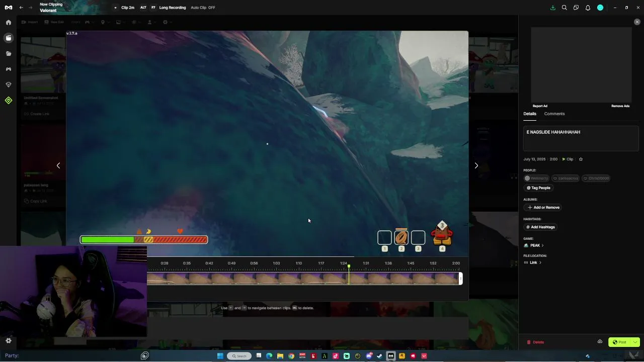Open TikTok from the taskbar
This screenshot has width=644, height=362.
[336, 356]
